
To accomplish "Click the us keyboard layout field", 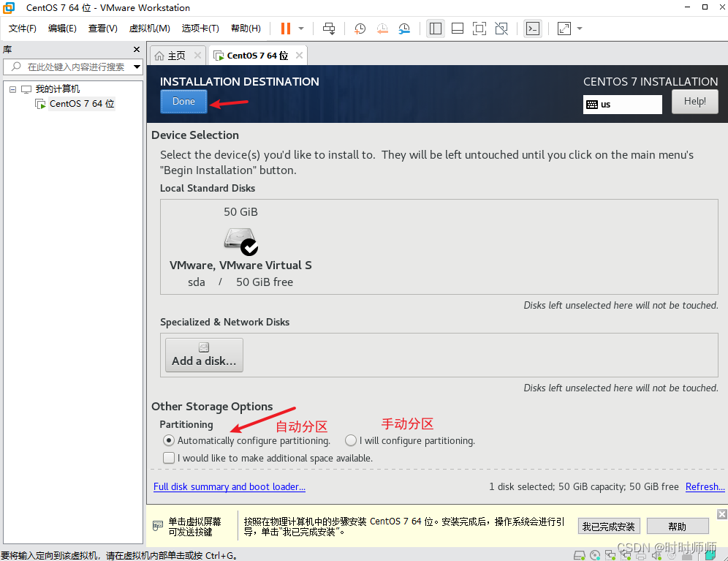I will tap(622, 105).
